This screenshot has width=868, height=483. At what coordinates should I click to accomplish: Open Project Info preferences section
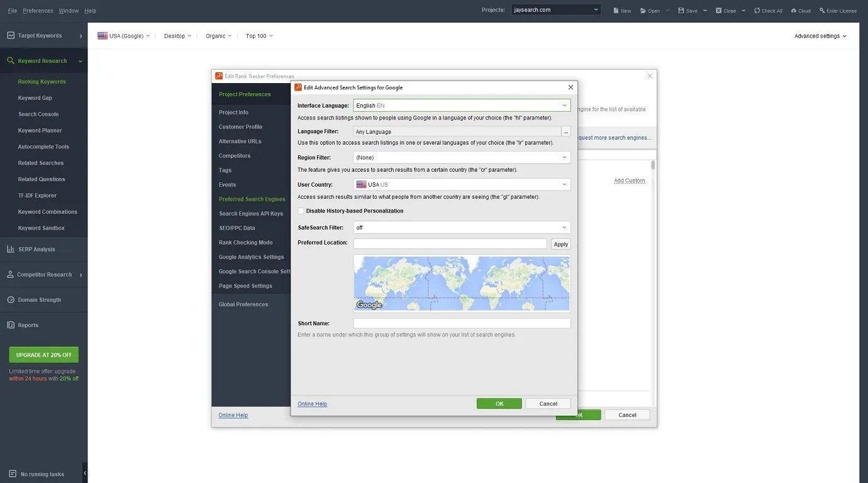pyautogui.click(x=233, y=113)
